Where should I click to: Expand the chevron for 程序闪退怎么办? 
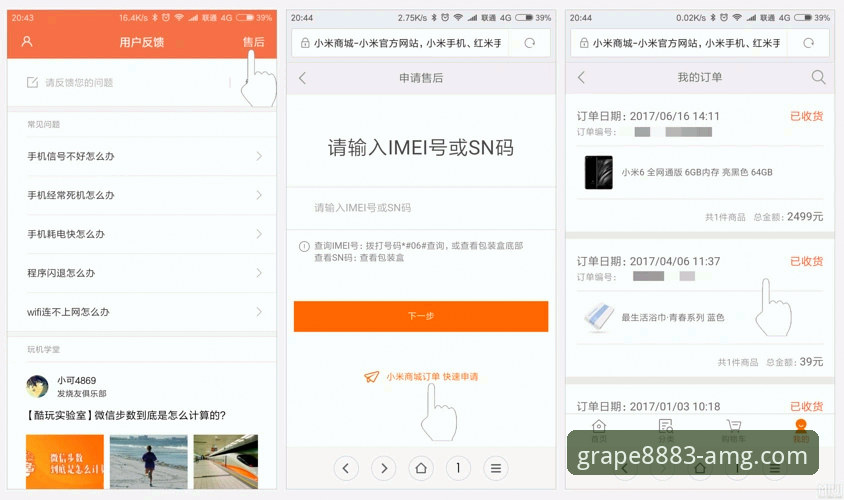[259, 273]
